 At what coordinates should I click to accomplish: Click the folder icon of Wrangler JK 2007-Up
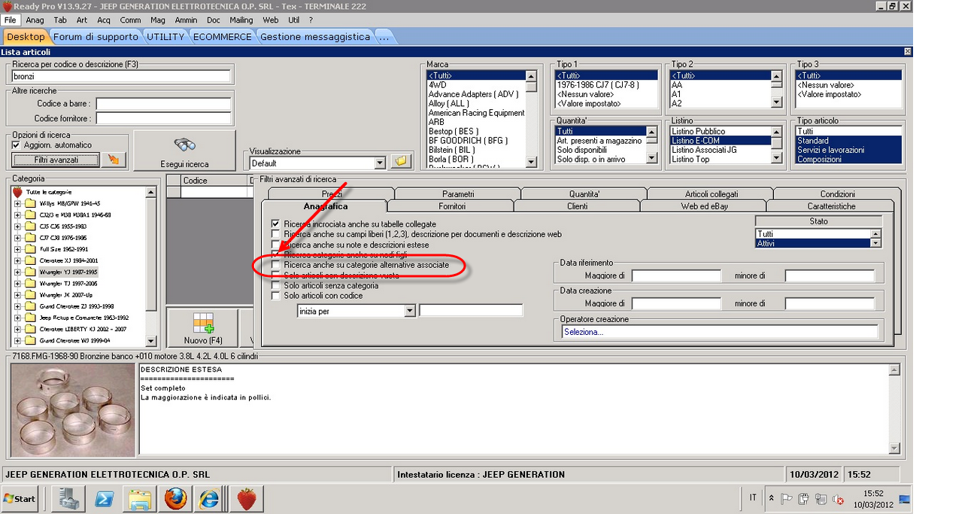tap(30, 295)
